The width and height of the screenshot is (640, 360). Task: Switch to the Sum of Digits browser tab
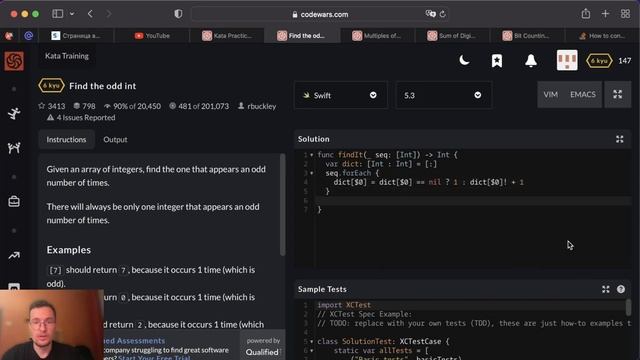tap(452, 36)
